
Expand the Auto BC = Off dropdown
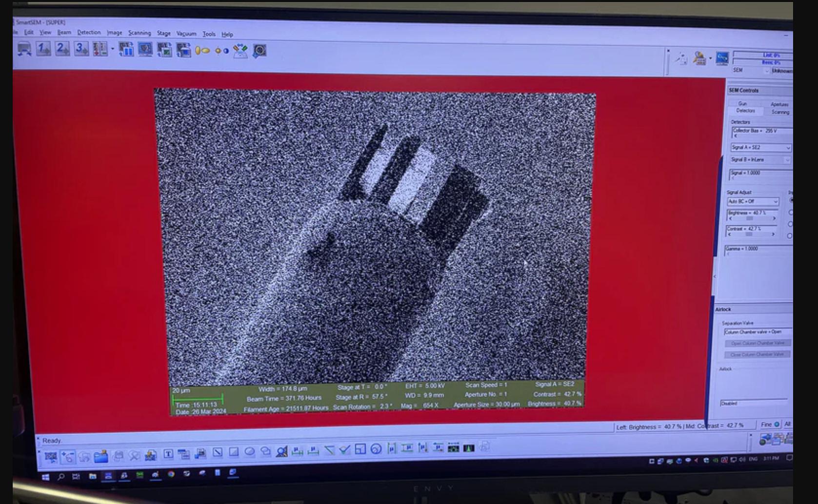(776, 202)
